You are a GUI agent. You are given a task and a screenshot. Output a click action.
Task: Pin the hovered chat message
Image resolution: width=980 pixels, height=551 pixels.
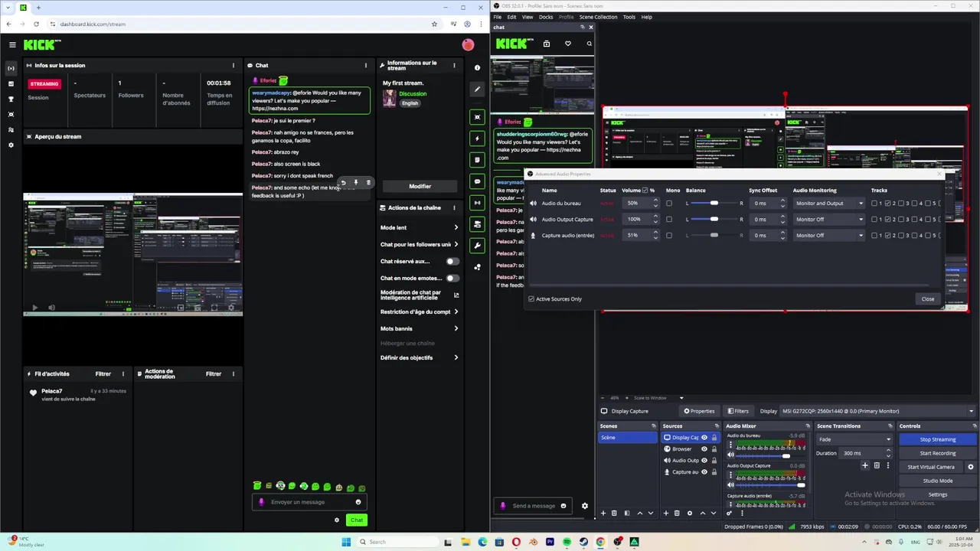click(355, 182)
